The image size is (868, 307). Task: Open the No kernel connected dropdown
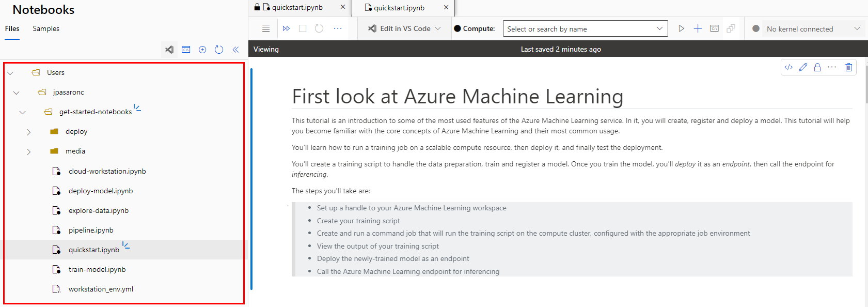tap(806, 29)
